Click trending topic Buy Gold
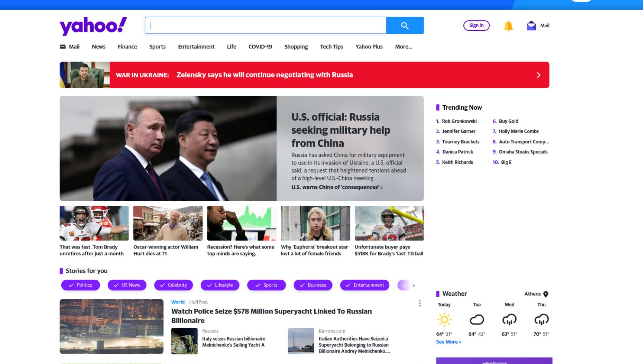Viewport: 643px width, 364px height. pos(508,121)
